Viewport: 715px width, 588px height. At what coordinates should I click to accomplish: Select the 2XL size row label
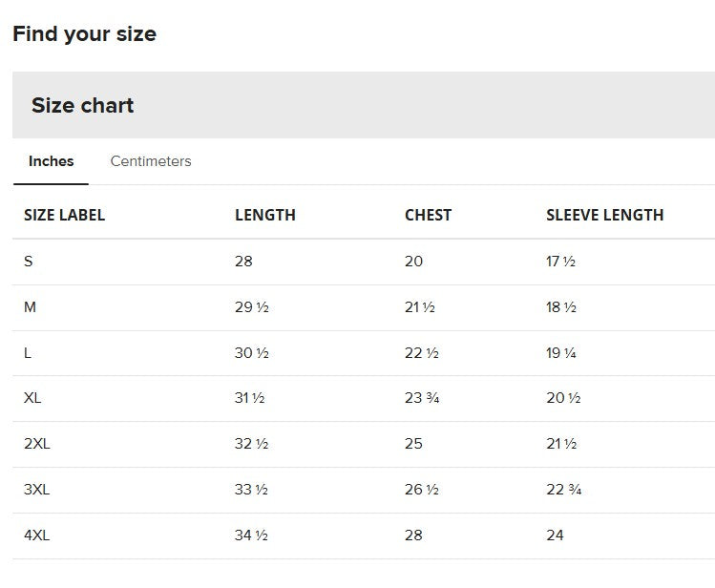(37, 444)
